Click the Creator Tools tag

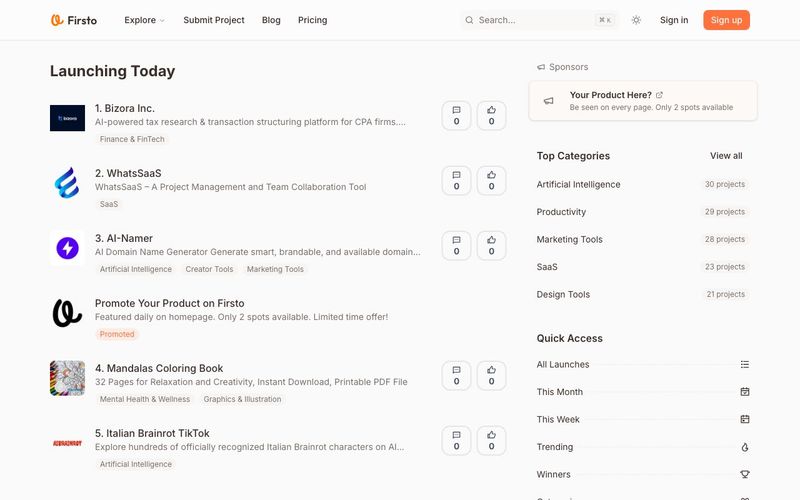point(209,269)
